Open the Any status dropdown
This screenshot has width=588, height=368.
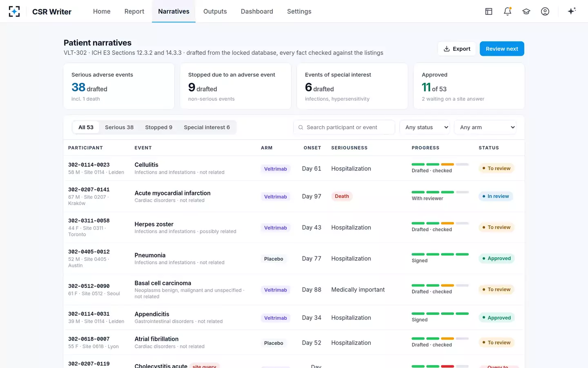click(425, 128)
